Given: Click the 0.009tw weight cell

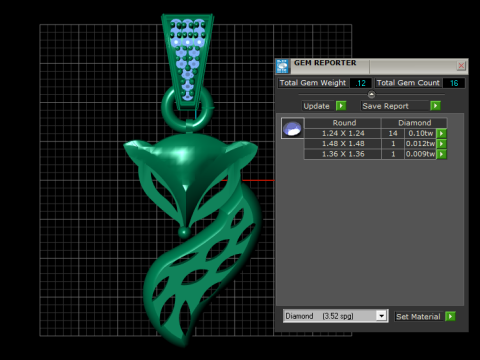Looking at the screenshot, I should pyautogui.click(x=421, y=154).
